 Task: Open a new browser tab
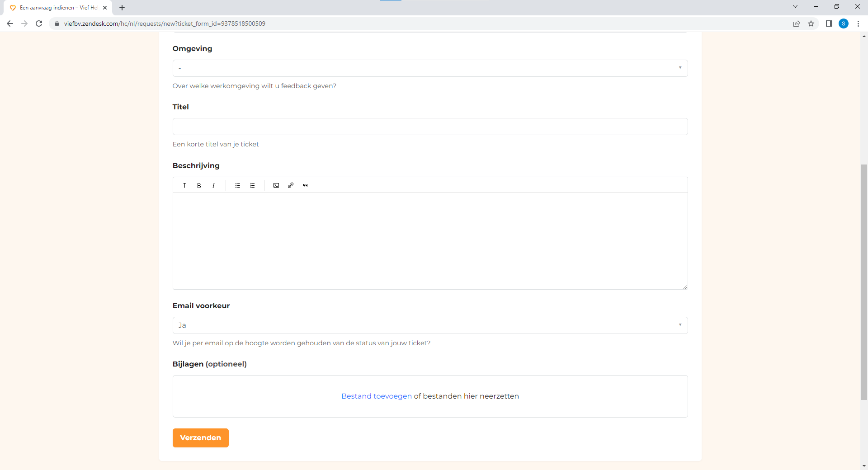pos(122,8)
